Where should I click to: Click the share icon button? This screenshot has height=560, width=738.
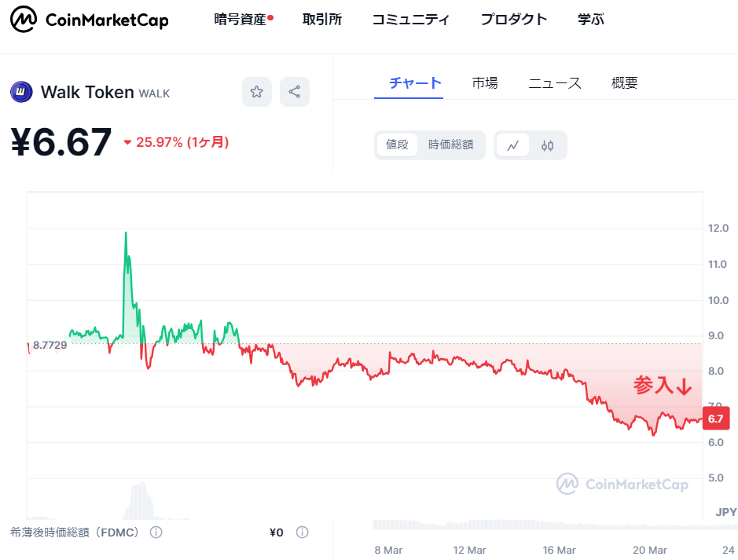[x=294, y=92]
